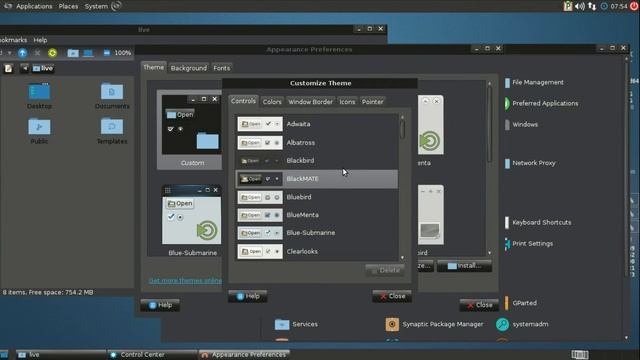
Task: Open Keyboard Shortcuts in Control Center
Action: click(538, 222)
